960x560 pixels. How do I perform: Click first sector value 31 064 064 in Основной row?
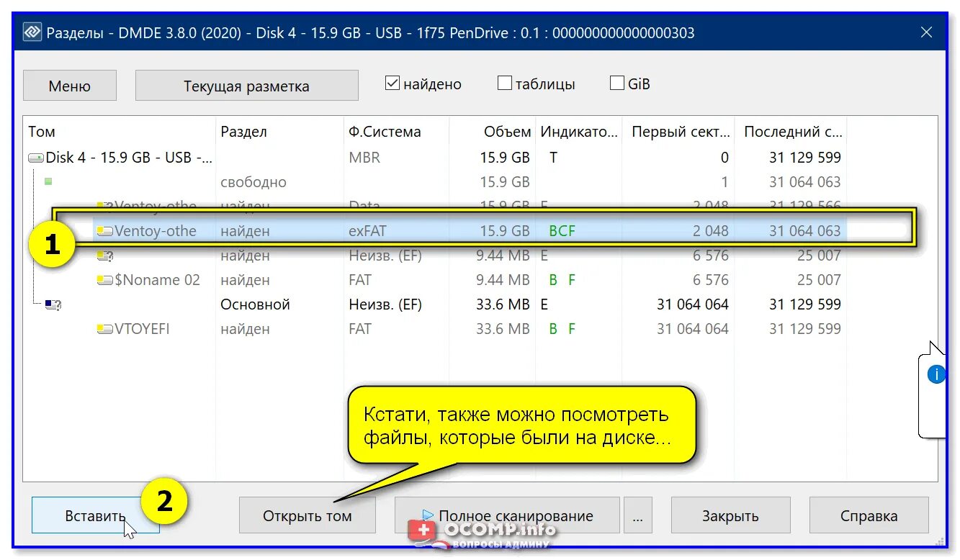pyautogui.click(x=693, y=304)
